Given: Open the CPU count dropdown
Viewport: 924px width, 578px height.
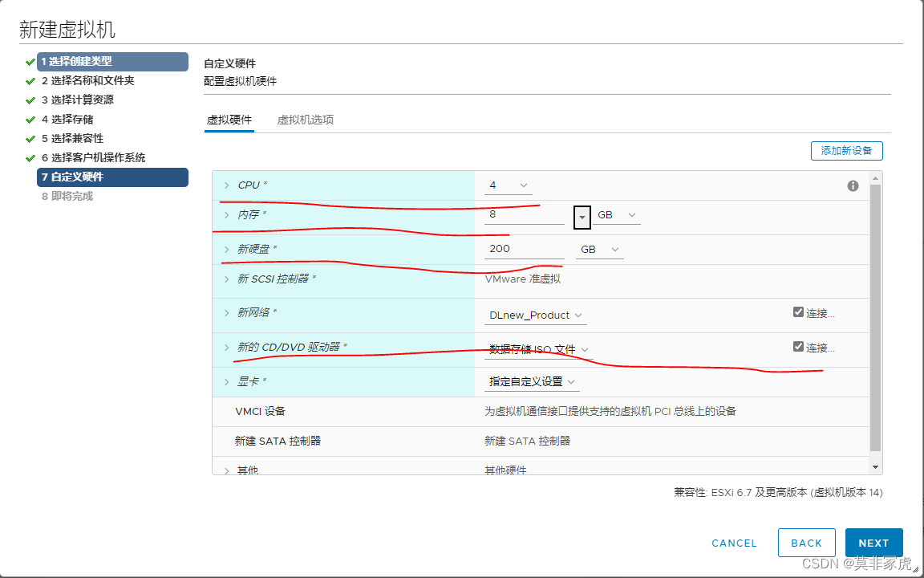Looking at the screenshot, I should [508, 185].
